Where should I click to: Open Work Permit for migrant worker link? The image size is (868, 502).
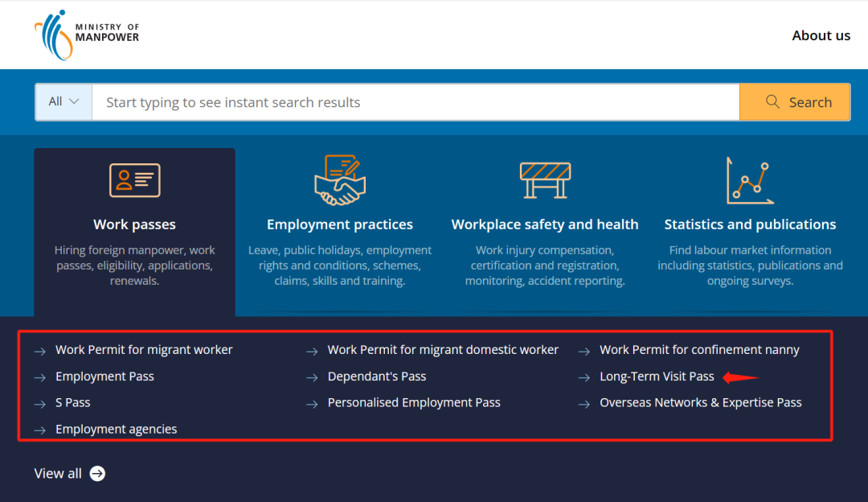144,350
